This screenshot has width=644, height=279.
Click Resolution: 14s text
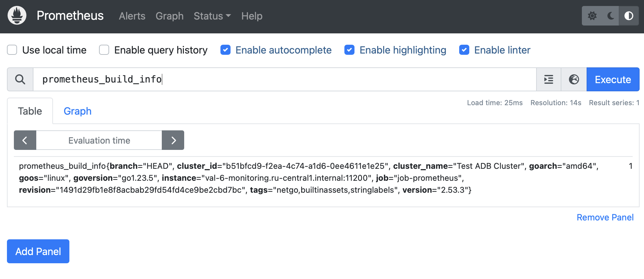556,103
